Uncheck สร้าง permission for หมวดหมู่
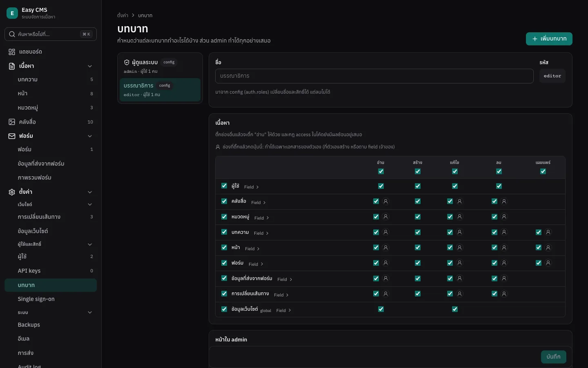The width and height of the screenshot is (588, 368). click(418, 217)
